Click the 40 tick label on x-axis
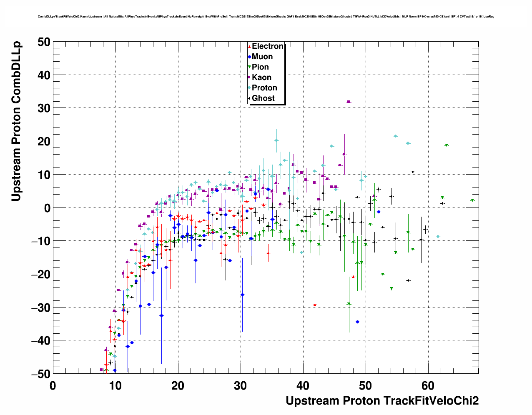This screenshot has height=415, width=532. 303,385
